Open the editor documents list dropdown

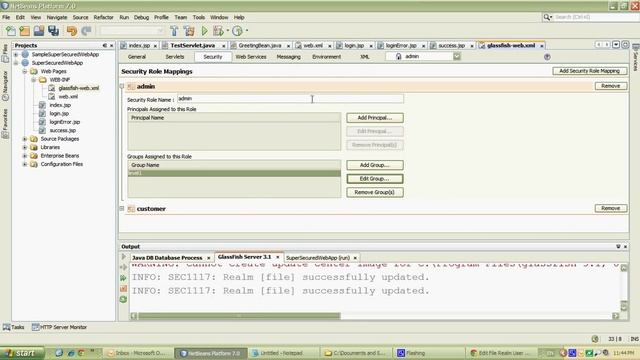pos(616,45)
